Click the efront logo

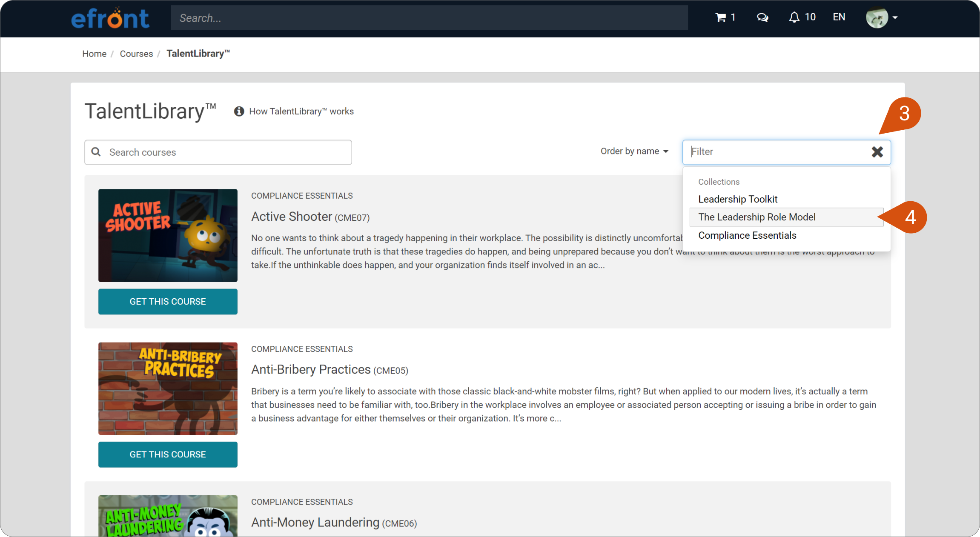(111, 17)
